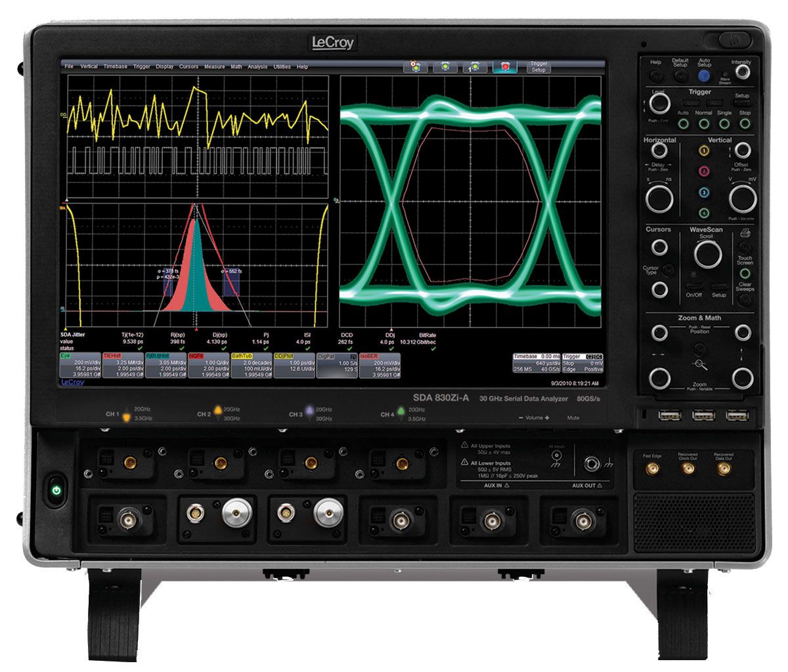Open the DigPat trace descriptor box
The width and height of the screenshot is (788, 672).
[x=337, y=365]
